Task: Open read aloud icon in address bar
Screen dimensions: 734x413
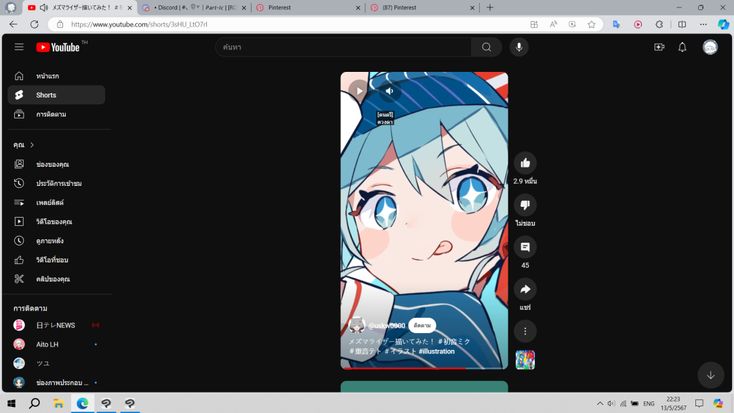Action: pyautogui.click(x=553, y=24)
